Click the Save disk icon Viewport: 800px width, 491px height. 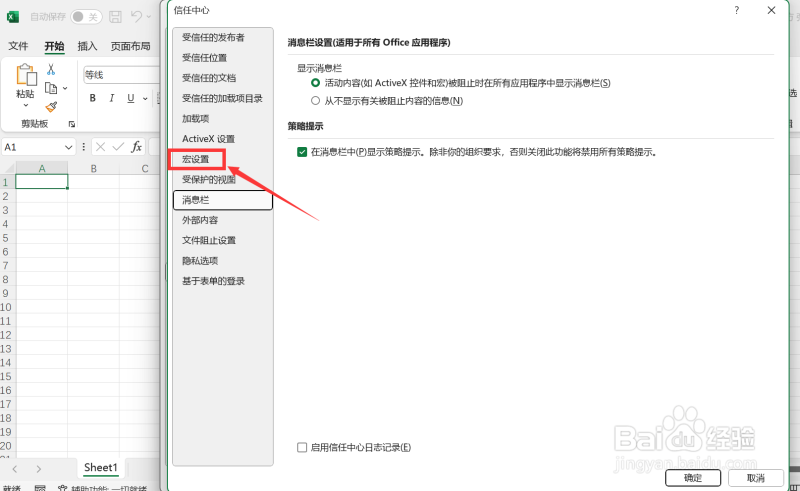pyautogui.click(x=116, y=17)
